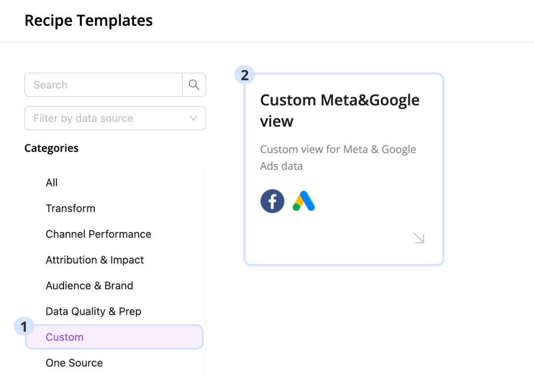Click the card description about Ads data
Screen dimensions: 534x392
click(338, 158)
